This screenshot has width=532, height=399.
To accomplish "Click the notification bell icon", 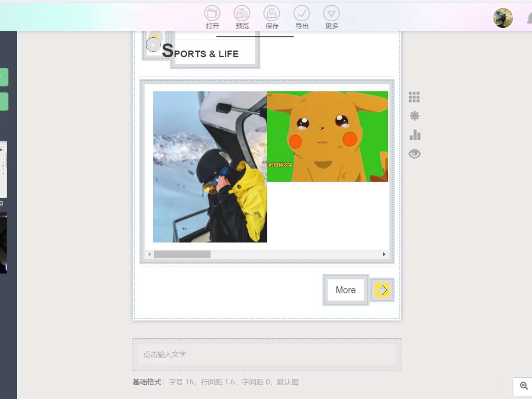I will [529, 19].
